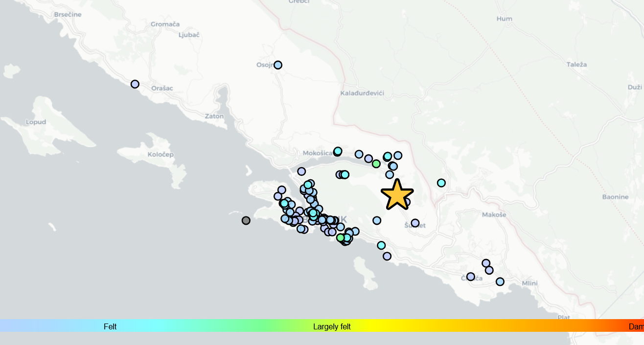Click the 'Largely felt' legend label
This screenshot has width=644, height=345.
pos(332,326)
